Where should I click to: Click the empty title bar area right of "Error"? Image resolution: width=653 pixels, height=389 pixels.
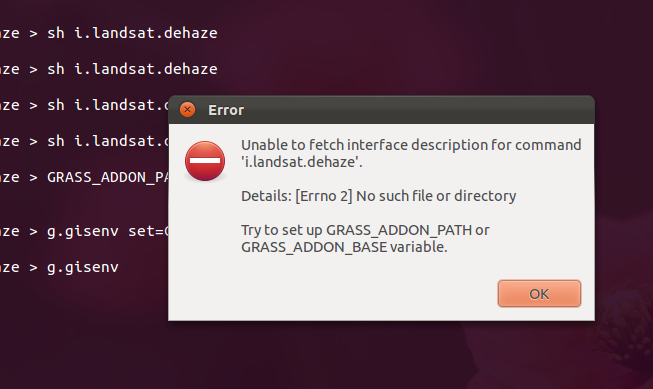[416, 110]
